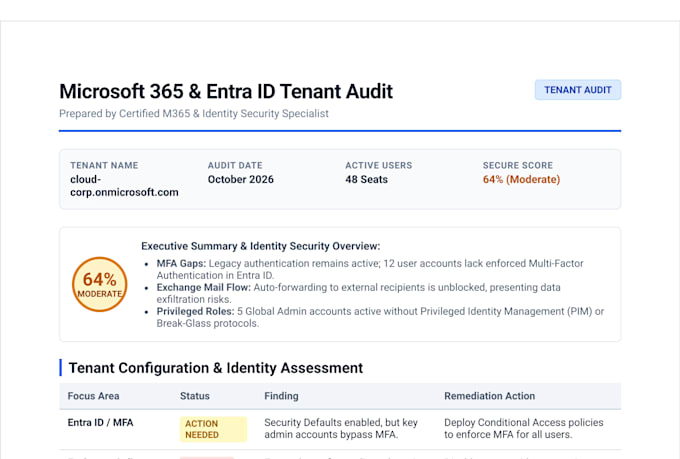680x459 pixels.
Task: Select the audit date October 2026
Action: [241, 180]
